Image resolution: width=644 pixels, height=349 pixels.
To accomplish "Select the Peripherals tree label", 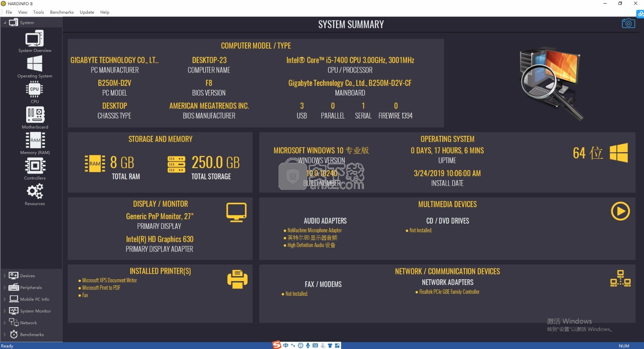I will coord(31,287).
